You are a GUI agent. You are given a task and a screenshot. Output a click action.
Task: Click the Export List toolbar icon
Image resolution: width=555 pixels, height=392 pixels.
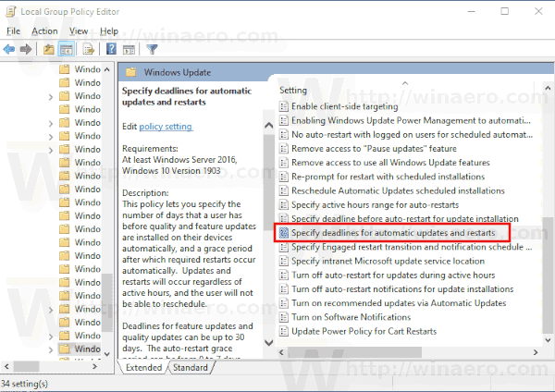point(89,49)
